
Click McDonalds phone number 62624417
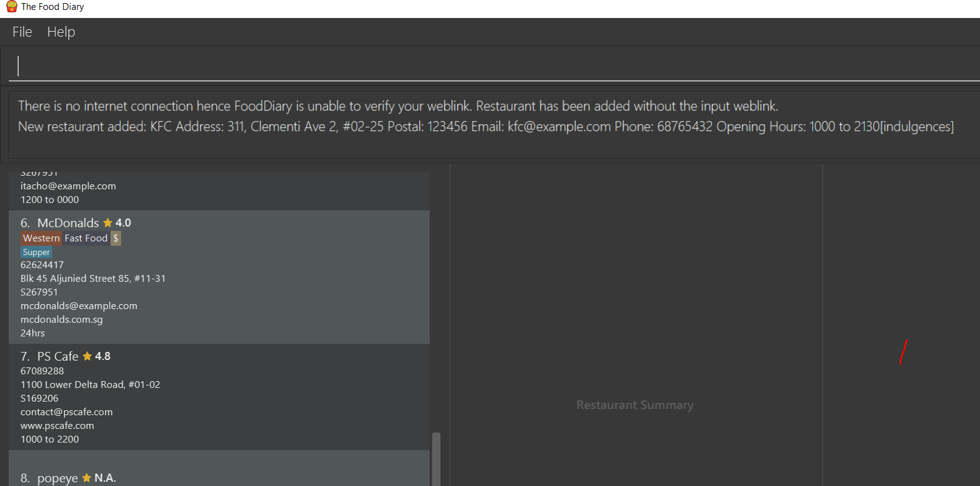click(42, 265)
